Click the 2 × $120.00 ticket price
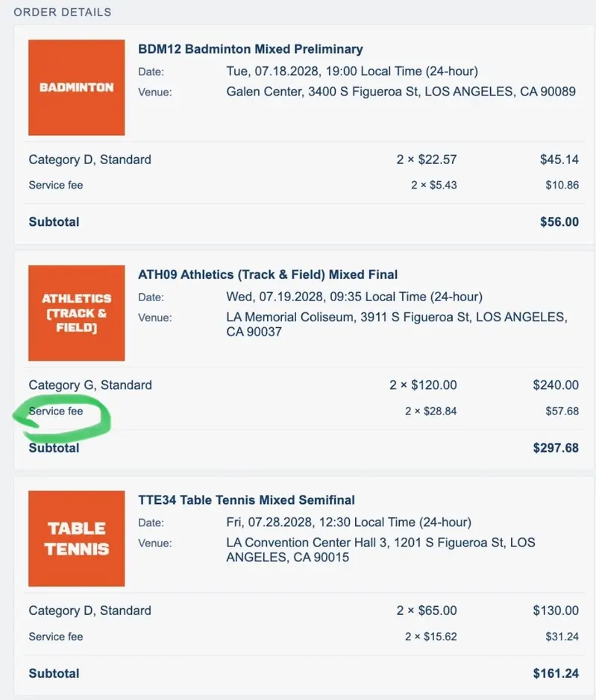596x700 pixels. pyautogui.click(x=423, y=385)
